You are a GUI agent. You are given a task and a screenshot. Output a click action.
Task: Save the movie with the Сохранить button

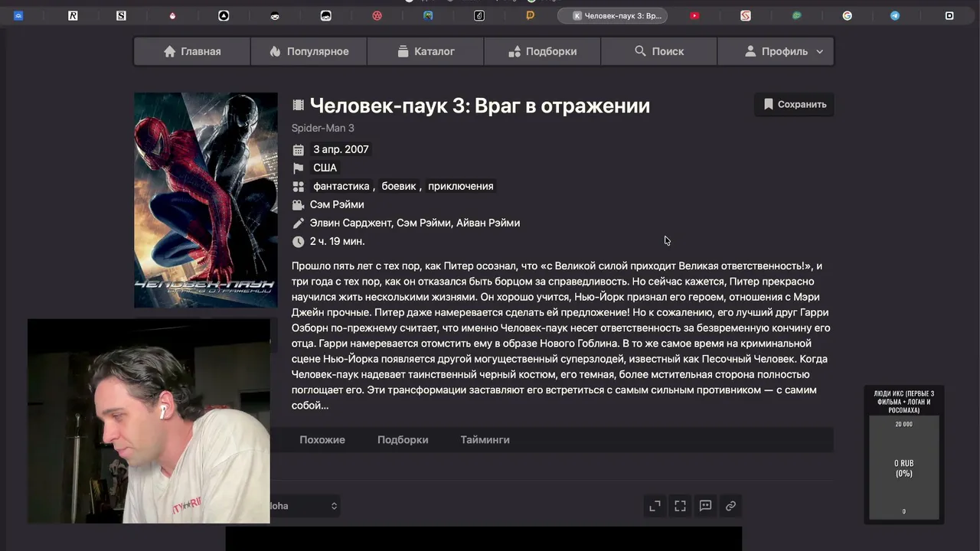point(794,104)
